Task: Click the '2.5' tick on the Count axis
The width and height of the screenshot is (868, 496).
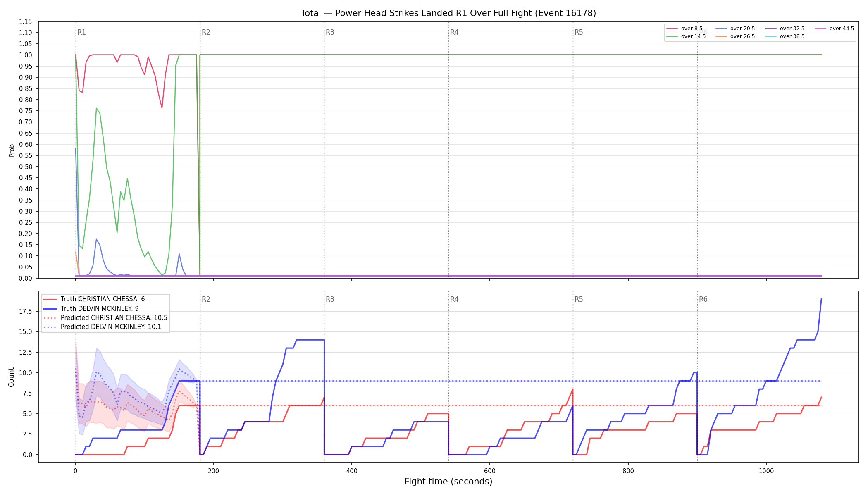Action: click(28, 434)
